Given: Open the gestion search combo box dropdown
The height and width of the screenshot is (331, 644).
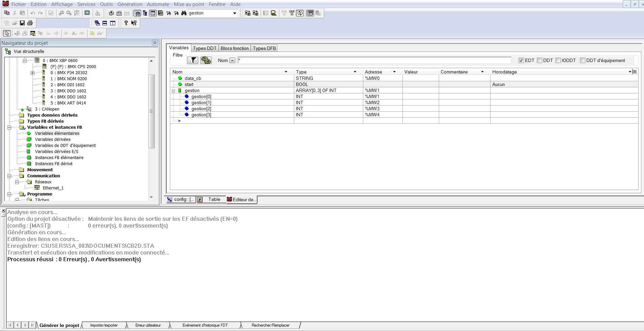Looking at the screenshot, I should pos(235,13).
